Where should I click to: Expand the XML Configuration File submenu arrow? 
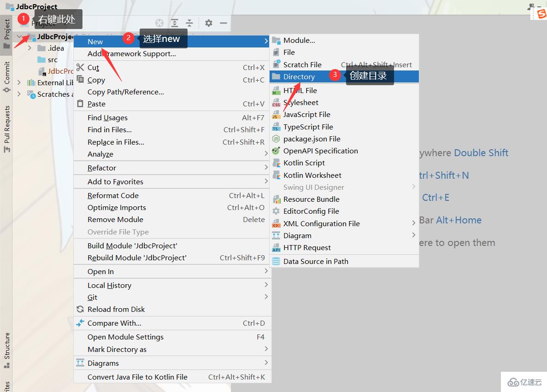[x=413, y=223]
